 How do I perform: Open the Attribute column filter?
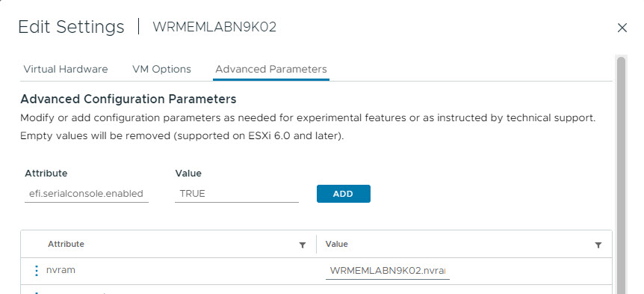(x=303, y=245)
